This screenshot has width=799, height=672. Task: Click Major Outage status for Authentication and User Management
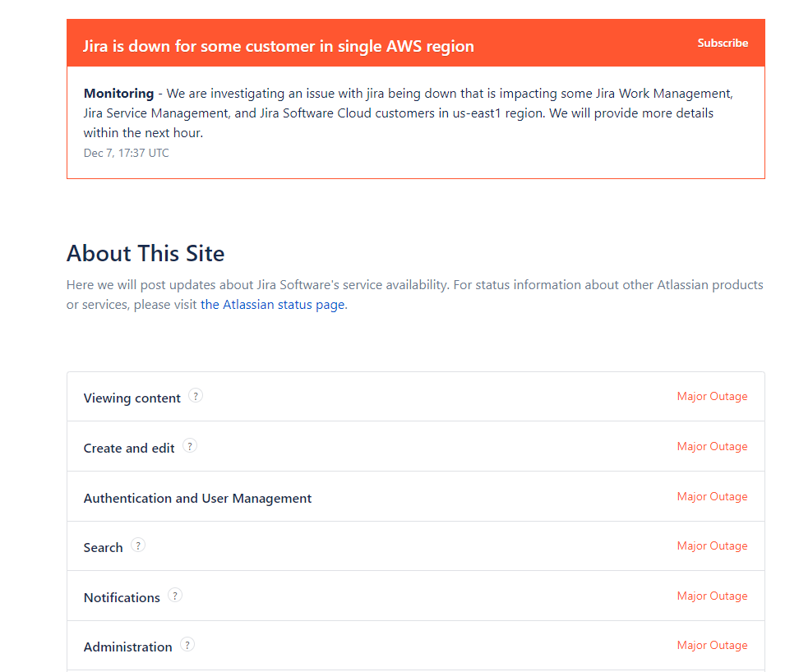click(x=712, y=496)
